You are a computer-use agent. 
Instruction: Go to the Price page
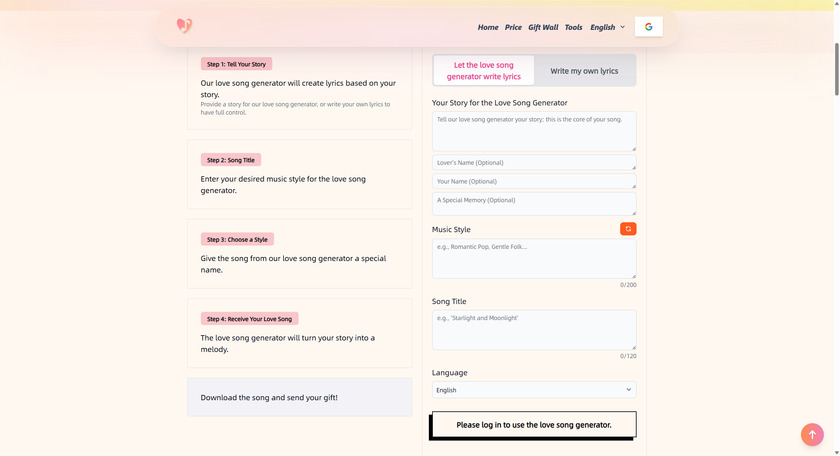click(x=513, y=27)
